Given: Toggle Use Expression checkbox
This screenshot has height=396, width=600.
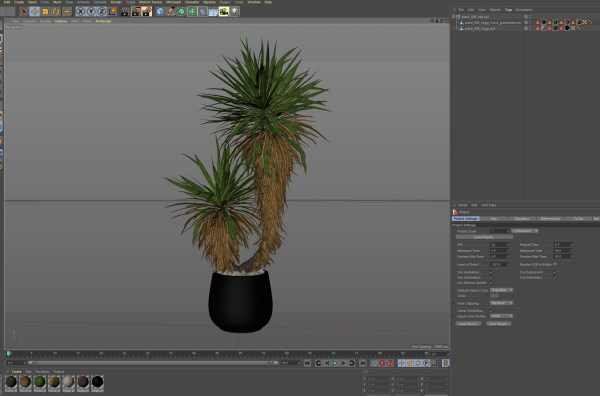Looking at the screenshot, I should pos(555,272).
